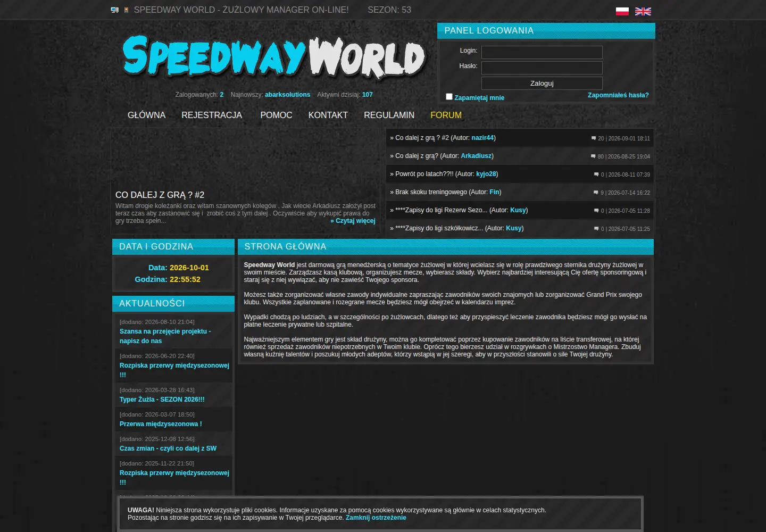Click the date value 2026-10-01

[x=189, y=268]
